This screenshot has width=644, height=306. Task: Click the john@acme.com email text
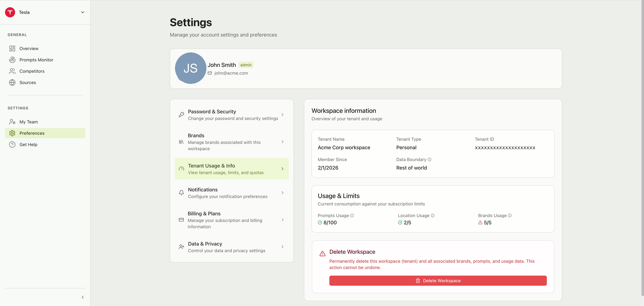coord(231,73)
